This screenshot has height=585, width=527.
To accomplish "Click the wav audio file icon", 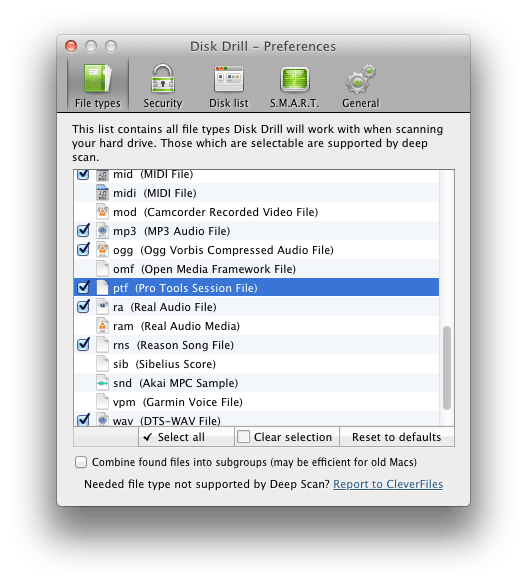I will tap(102, 420).
